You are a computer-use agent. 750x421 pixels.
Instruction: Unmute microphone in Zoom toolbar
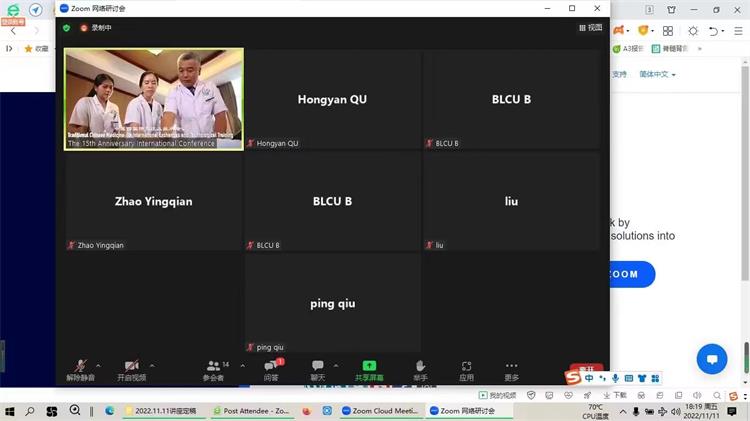[80, 370]
